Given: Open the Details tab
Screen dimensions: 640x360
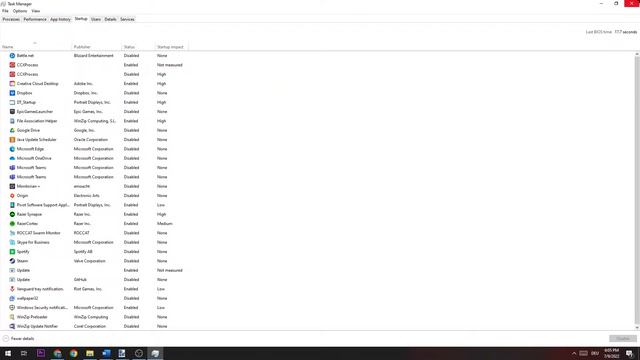Looking at the screenshot, I should pos(110,19).
